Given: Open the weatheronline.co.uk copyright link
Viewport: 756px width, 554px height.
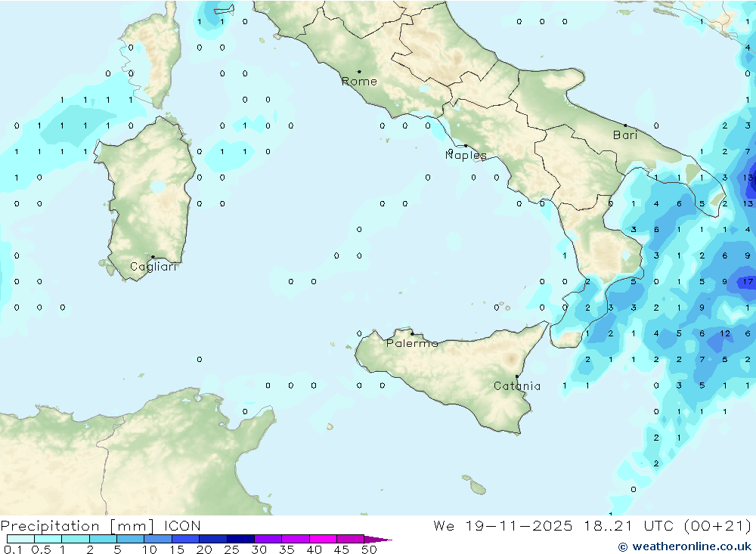Looking at the screenshot, I should coord(685,546).
